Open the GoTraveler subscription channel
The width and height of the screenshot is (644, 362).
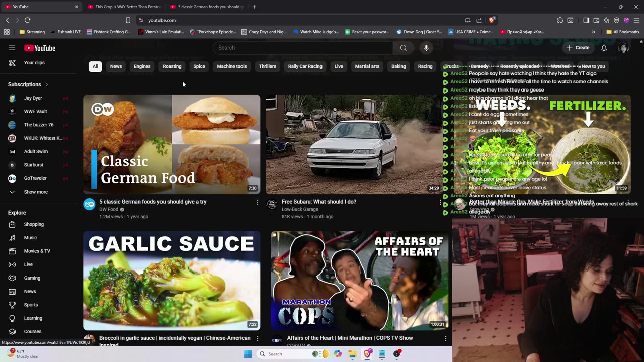(34, 178)
